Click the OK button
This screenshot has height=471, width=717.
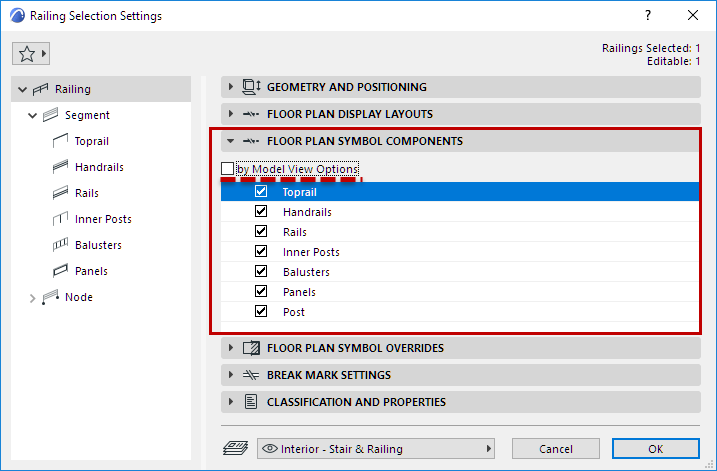pyautogui.click(x=655, y=449)
